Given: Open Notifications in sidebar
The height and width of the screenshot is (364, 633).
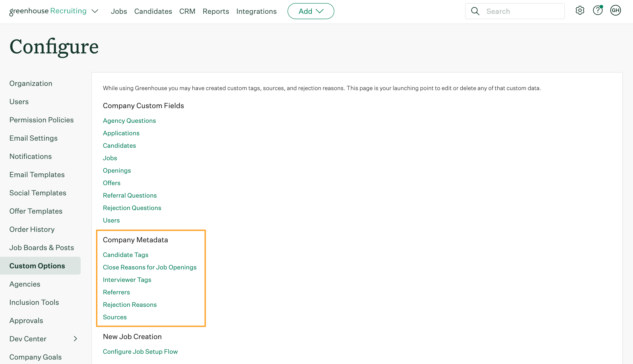Looking at the screenshot, I should tap(31, 156).
